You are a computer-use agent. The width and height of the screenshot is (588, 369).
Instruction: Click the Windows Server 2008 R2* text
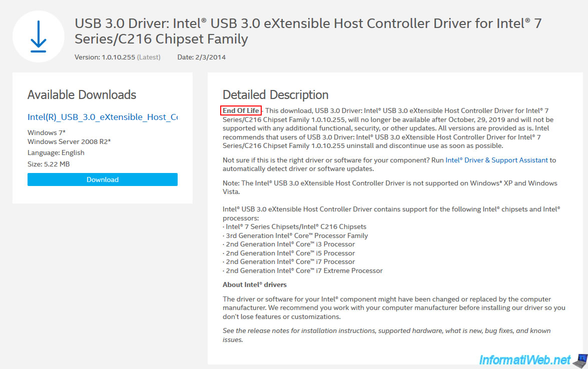(x=69, y=141)
